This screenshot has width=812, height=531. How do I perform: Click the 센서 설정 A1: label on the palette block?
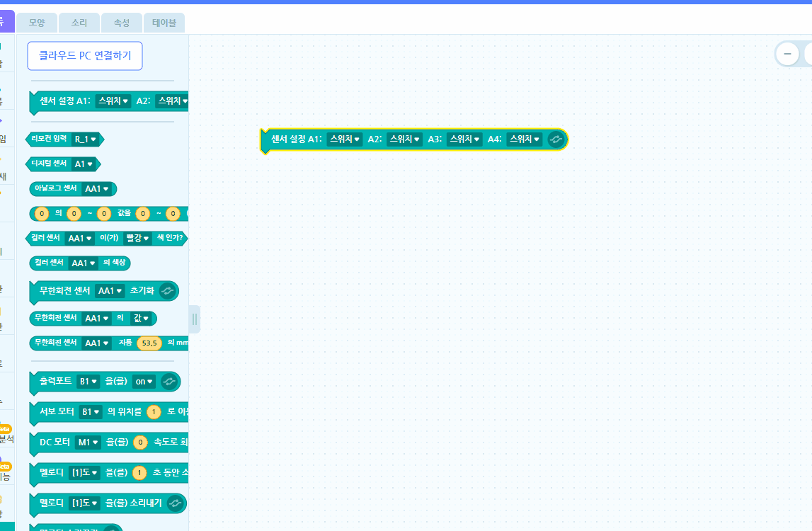[65, 101]
